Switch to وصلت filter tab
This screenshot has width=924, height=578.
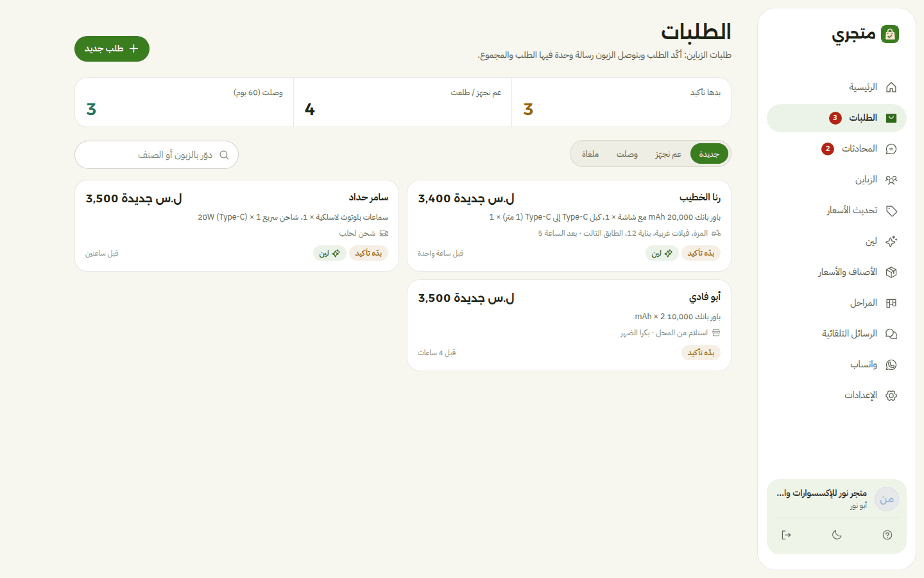pos(627,154)
